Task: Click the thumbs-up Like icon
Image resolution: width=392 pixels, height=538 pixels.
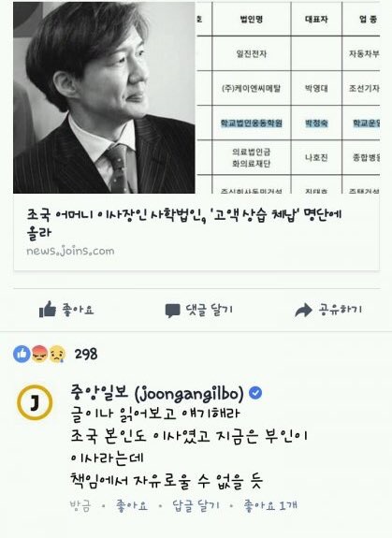Action: tap(48, 309)
